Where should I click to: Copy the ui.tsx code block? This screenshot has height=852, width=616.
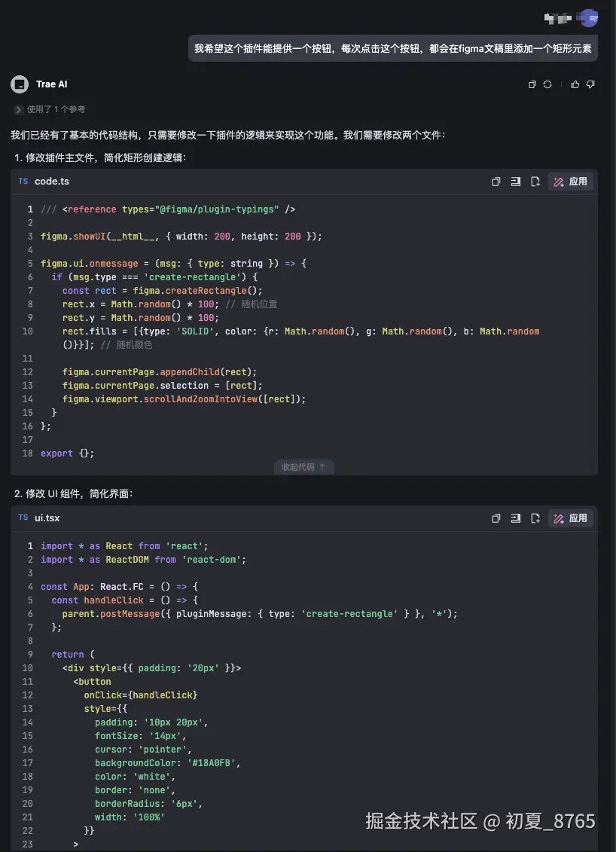pos(496,518)
